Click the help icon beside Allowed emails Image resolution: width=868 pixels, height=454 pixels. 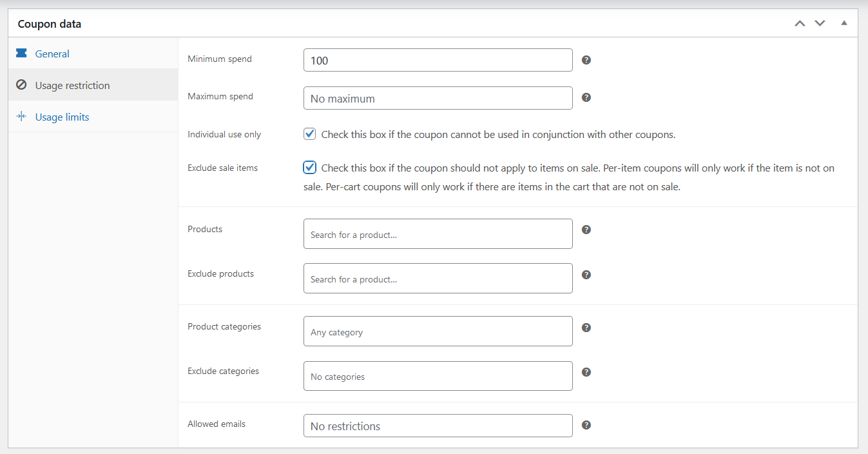[586, 425]
